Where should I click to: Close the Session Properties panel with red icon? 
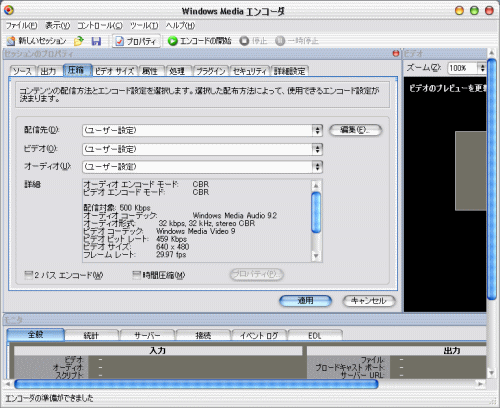(396, 53)
